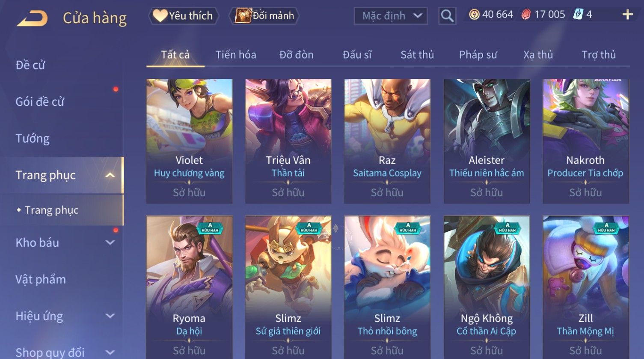
Task: Click the blue voucher currency icon
Action: point(578,14)
